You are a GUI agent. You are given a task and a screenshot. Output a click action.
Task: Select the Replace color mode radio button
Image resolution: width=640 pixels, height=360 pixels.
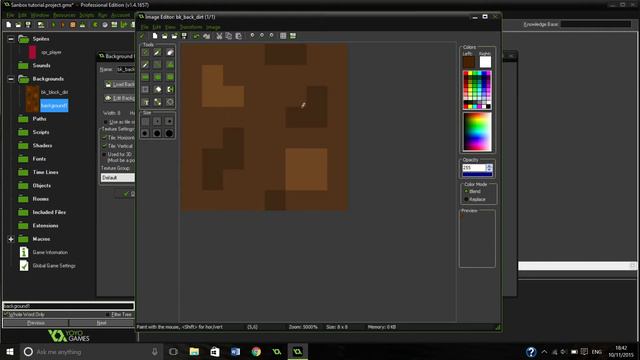tap(467, 199)
